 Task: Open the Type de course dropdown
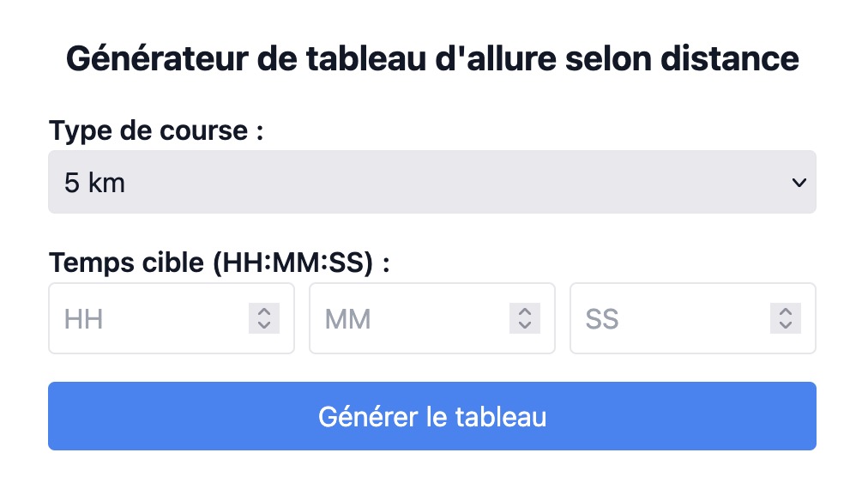[431, 182]
